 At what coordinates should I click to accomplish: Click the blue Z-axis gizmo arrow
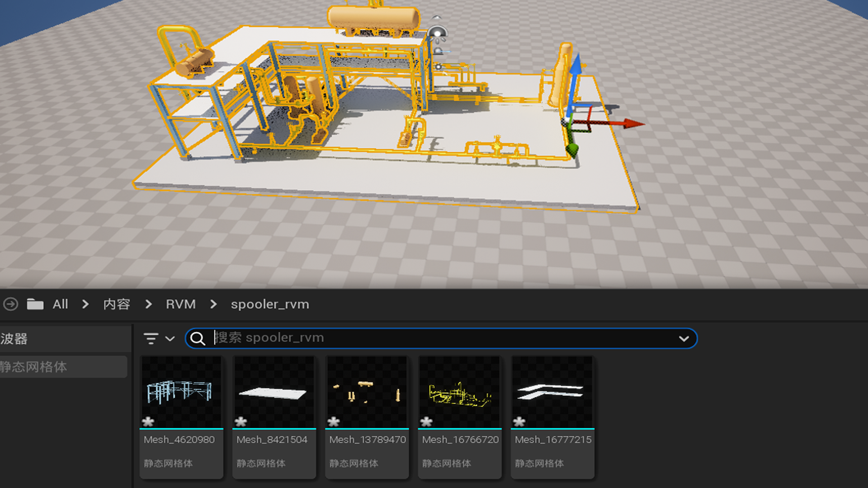click(575, 63)
